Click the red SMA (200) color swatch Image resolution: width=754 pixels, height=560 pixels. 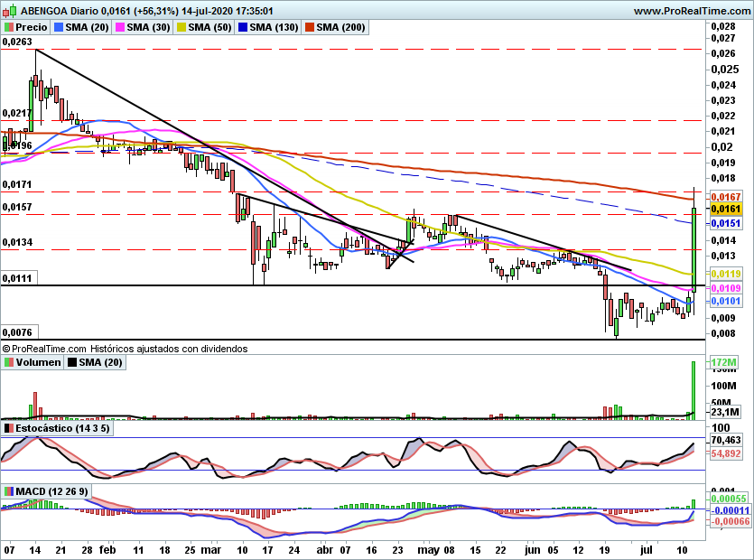[309, 27]
